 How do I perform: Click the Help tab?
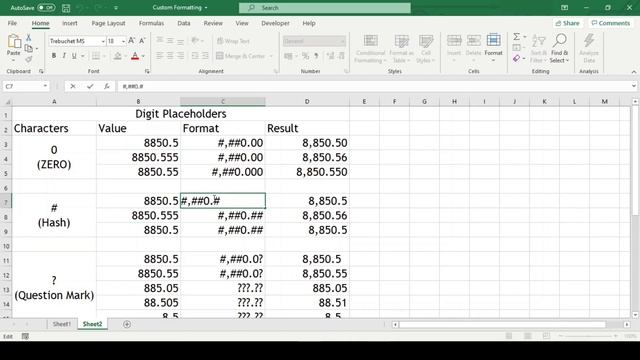point(309,23)
